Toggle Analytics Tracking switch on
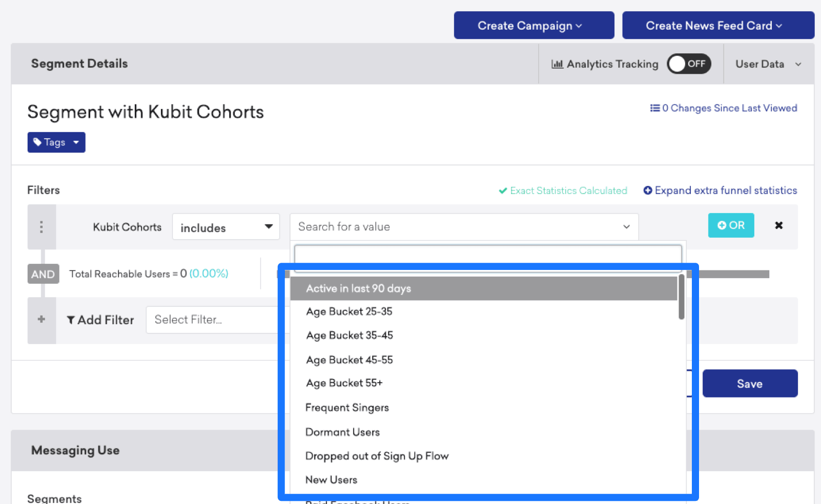The width and height of the screenshot is (821, 504). point(688,64)
